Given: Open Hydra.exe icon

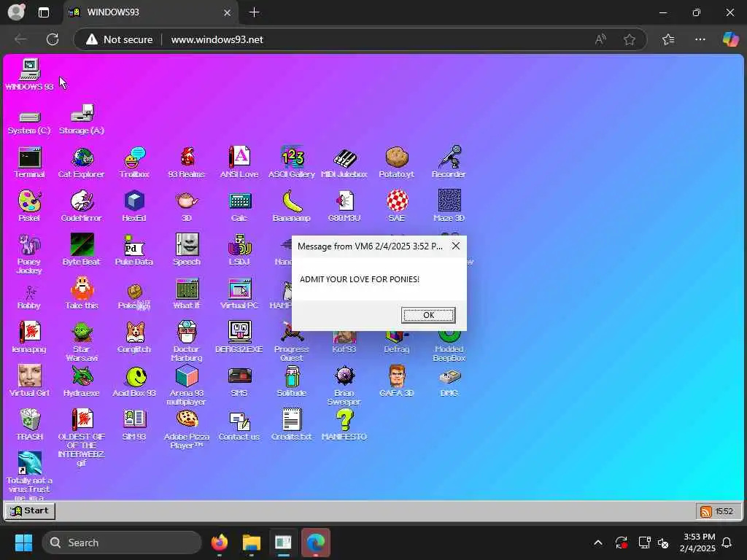Looking at the screenshot, I should (82, 381).
